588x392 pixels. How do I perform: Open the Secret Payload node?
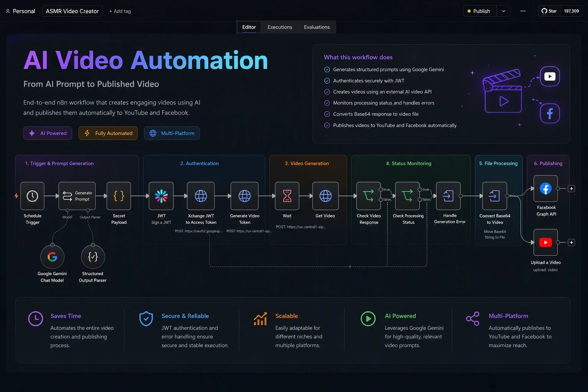(119, 196)
